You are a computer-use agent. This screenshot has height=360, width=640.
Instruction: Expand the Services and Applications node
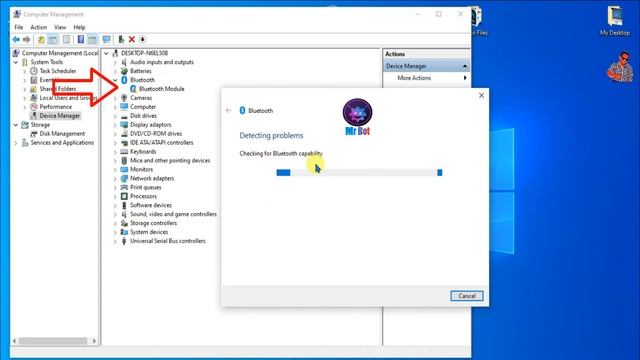[x=16, y=143]
